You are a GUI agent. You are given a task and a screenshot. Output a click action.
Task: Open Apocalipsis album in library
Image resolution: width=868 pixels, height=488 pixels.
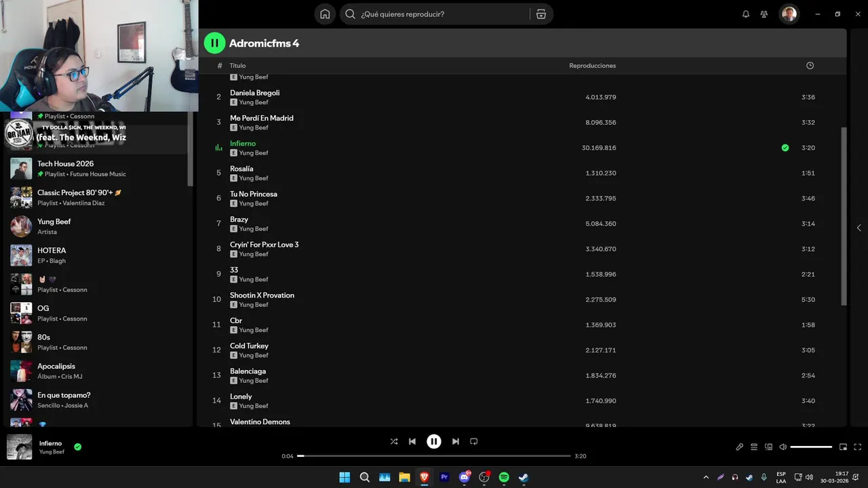98,371
